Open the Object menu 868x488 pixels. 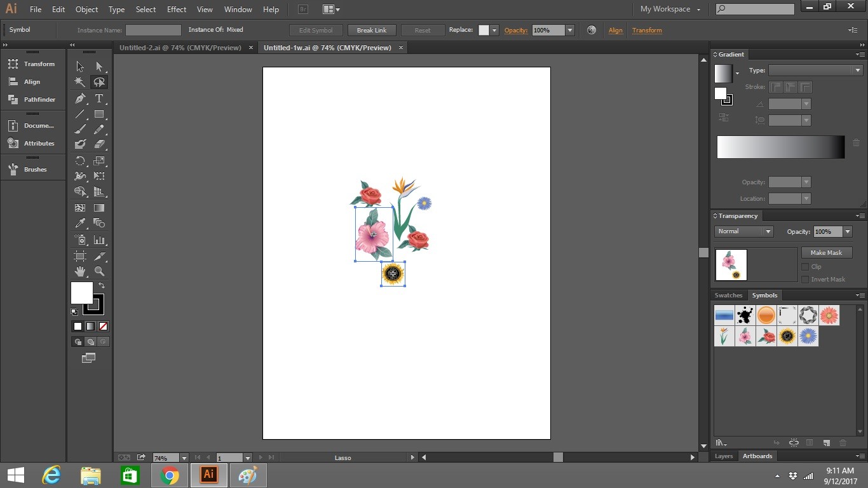point(86,10)
